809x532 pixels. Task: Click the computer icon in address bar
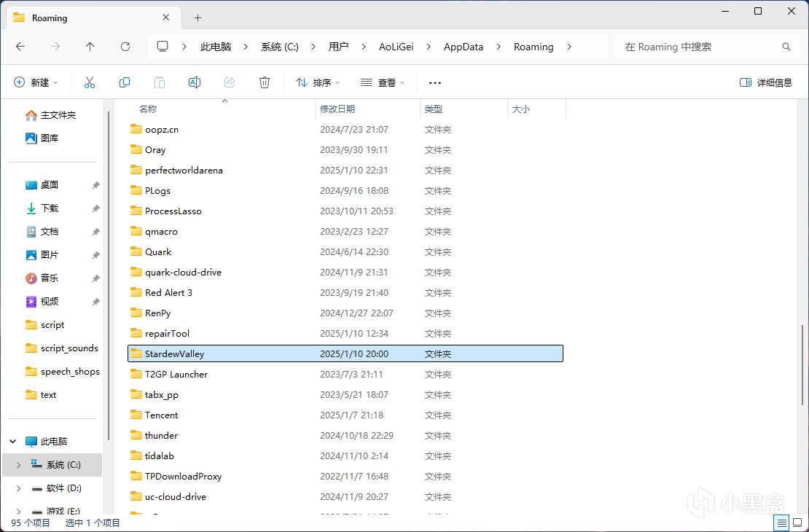(163, 47)
